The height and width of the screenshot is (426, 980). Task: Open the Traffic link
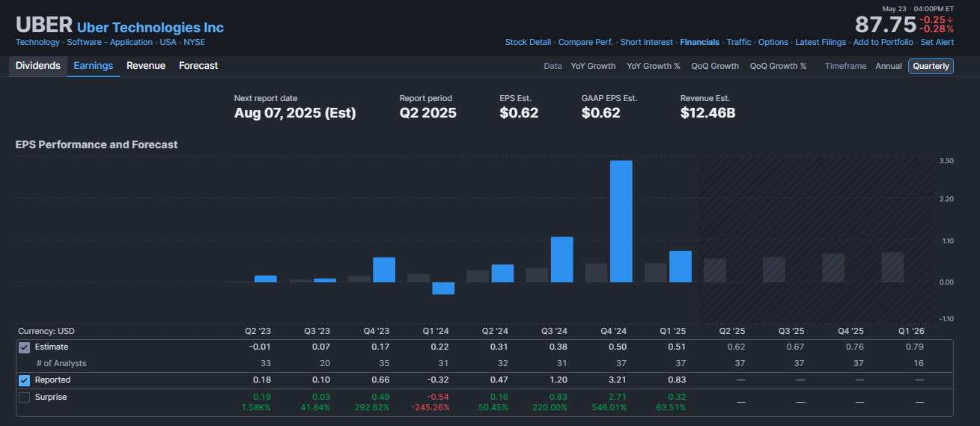(739, 42)
